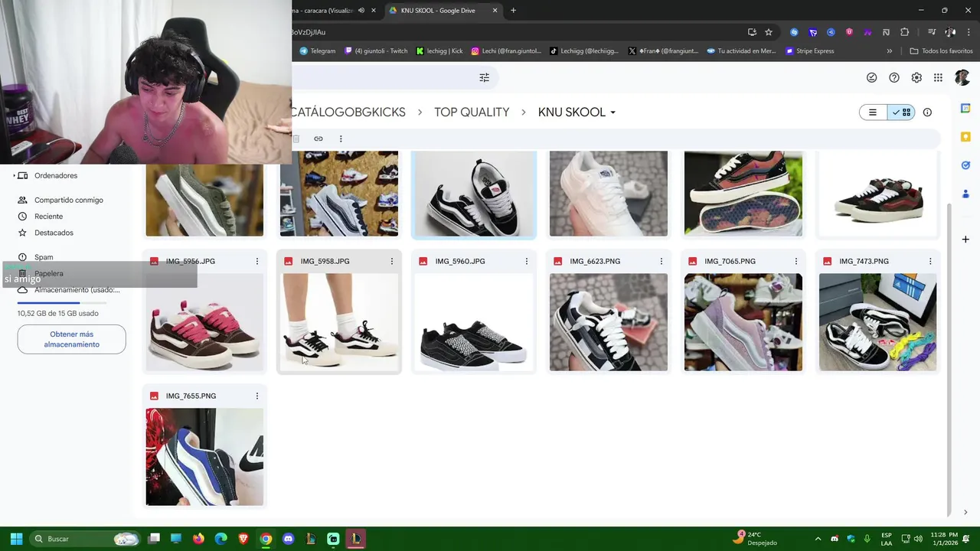Open Google apps grid launcher
The image size is (980, 551).
click(938, 77)
